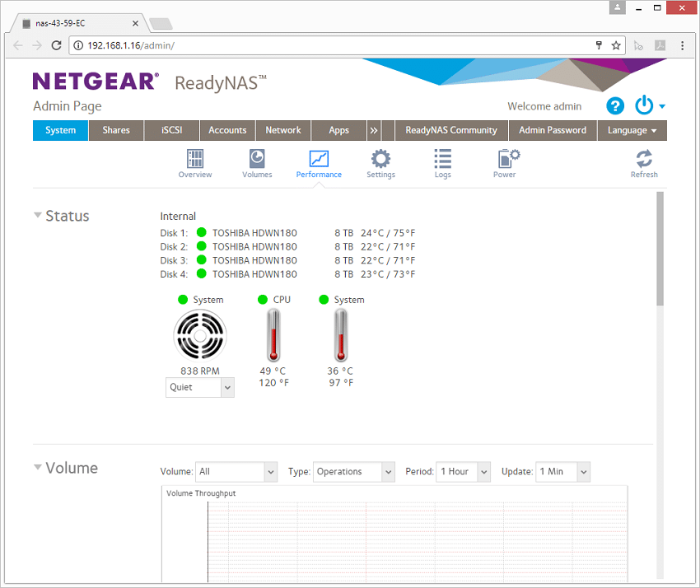The image size is (700, 588).
Task: Click the Disk 4 temperature 23°C / 73°F
Action: click(x=388, y=274)
